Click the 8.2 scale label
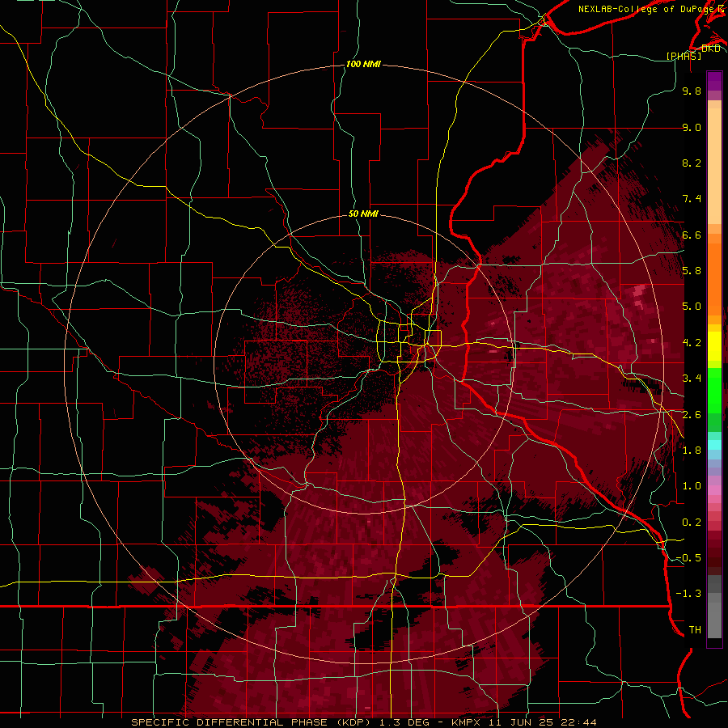Image resolution: width=728 pixels, height=728 pixels. (x=692, y=163)
